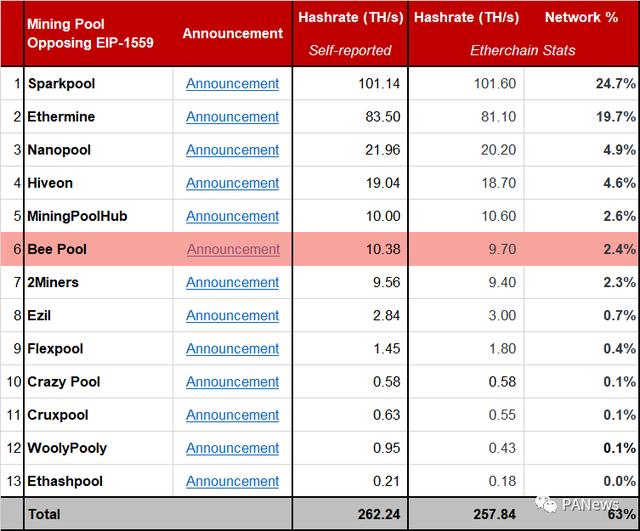Viewport: 640px width, 531px height.
Task: Open the Ezil Announcement link
Action: [x=232, y=315]
